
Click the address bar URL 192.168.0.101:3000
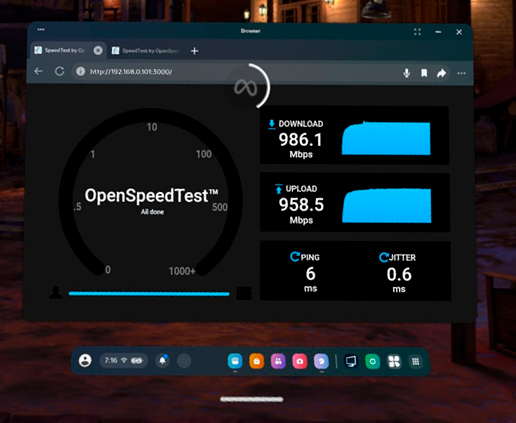(131, 72)
